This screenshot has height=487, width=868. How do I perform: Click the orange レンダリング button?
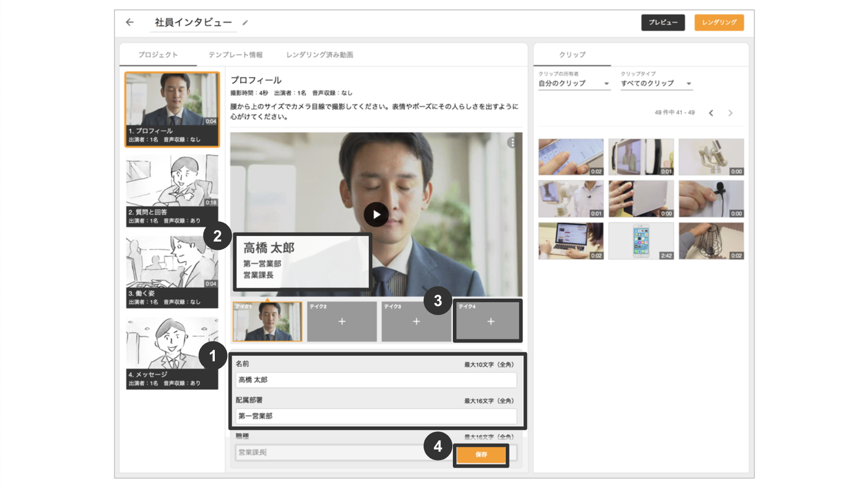[719, 22]
